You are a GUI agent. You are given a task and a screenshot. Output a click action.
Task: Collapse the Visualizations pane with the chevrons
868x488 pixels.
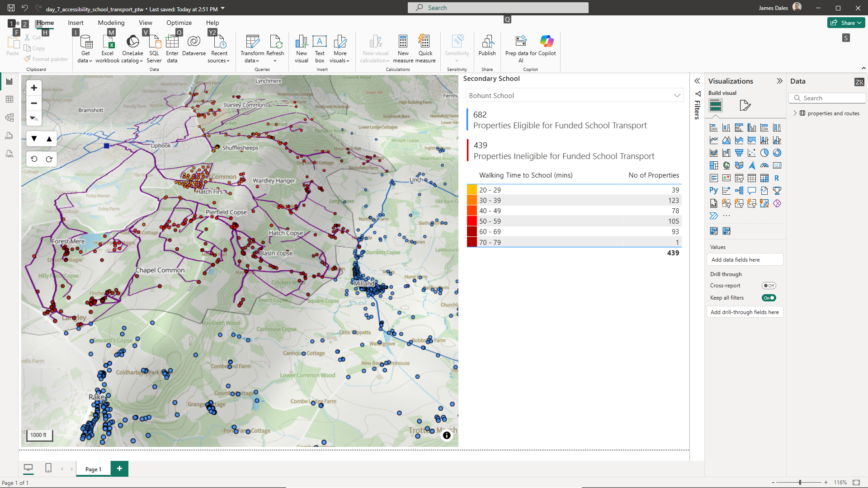779,81
